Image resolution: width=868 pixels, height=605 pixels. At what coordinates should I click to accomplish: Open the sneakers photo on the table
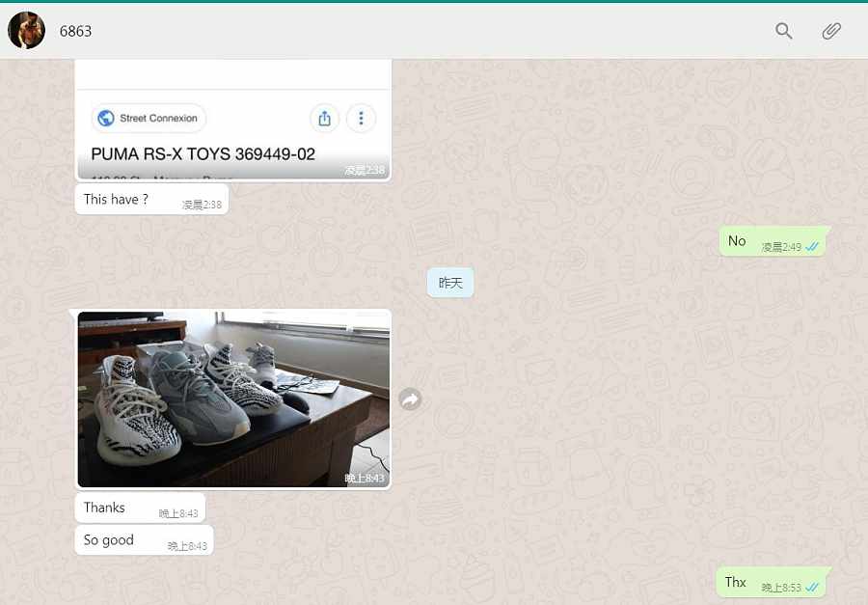point(232,398)
